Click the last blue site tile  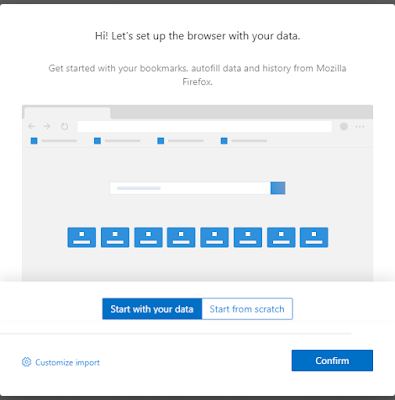click(314, 237)
